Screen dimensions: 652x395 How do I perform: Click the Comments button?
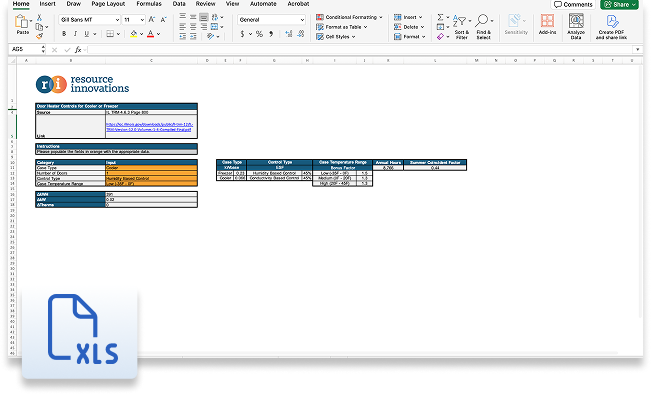click(573, 5)
